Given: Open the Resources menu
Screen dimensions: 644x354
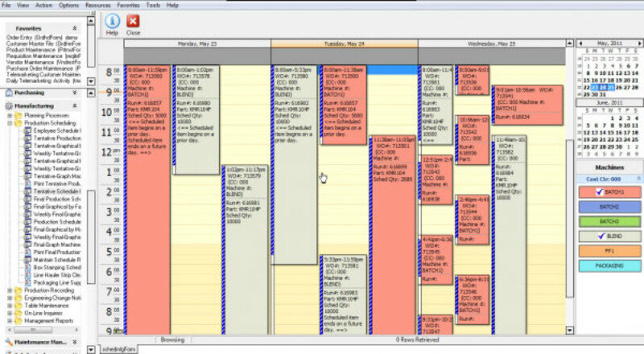Looking at the screenshot, I should [97, 4].
